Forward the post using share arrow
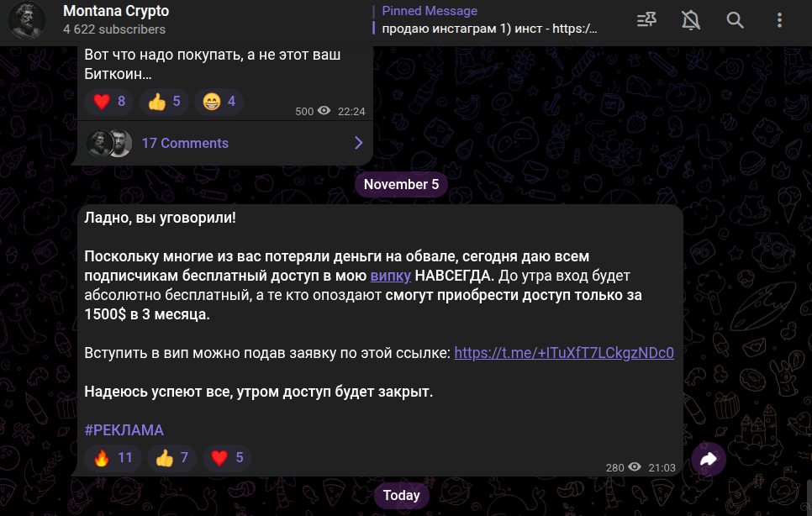 pos(709,459)
